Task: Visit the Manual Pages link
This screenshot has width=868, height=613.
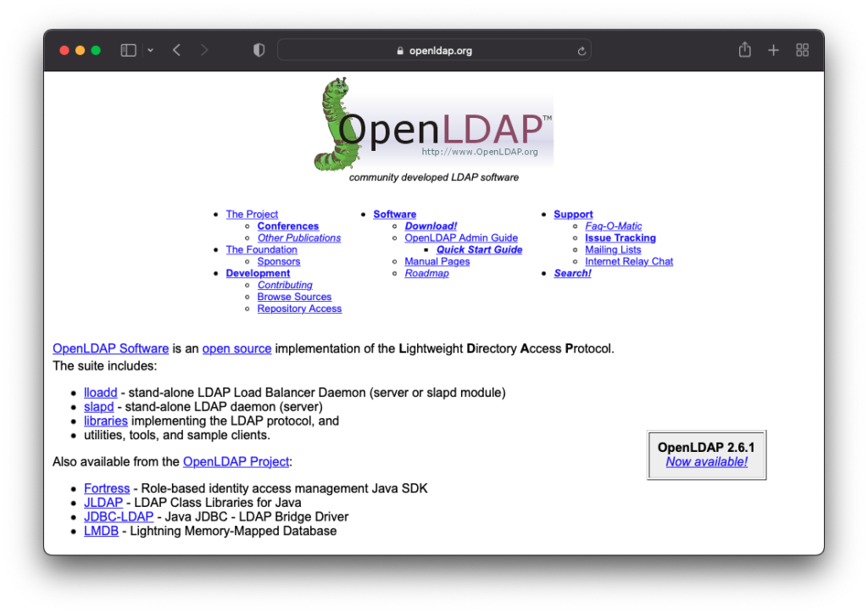Action: click(x=437, y=261)
